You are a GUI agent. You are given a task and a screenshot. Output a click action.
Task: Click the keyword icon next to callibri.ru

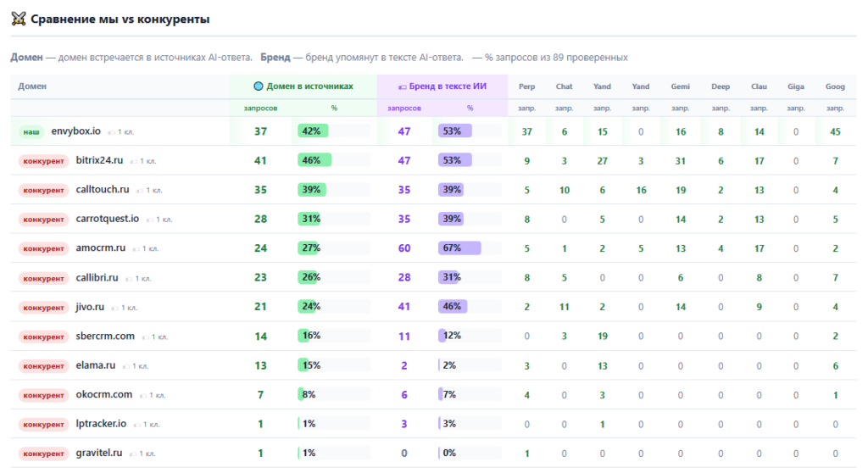coord(129,279)
